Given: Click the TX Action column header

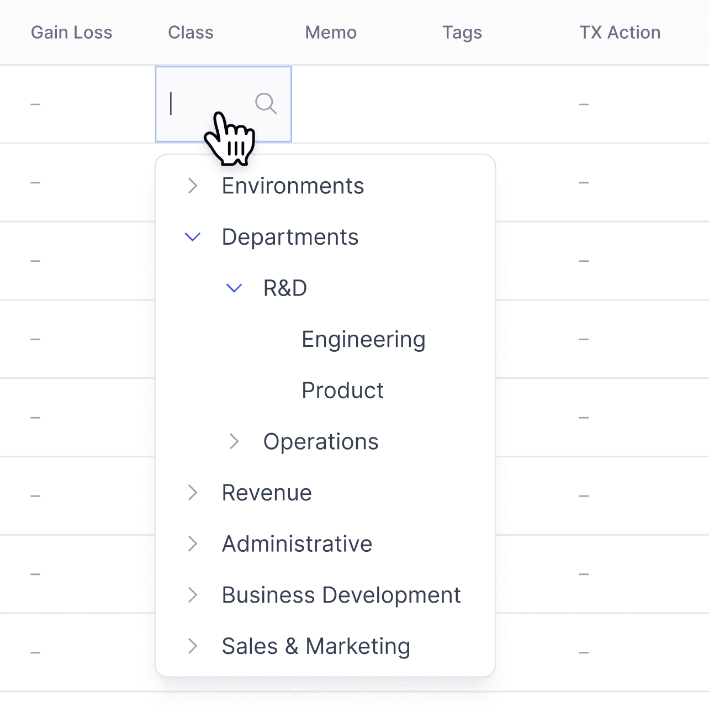Looking at the screenshot, I should click(x=620, y=33).
